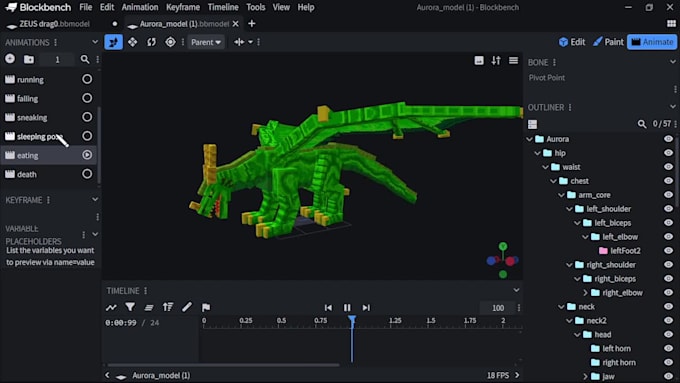Screen dimensions: 680x383
Task: Click the timeline pencil edit icon
Action: 187,307
